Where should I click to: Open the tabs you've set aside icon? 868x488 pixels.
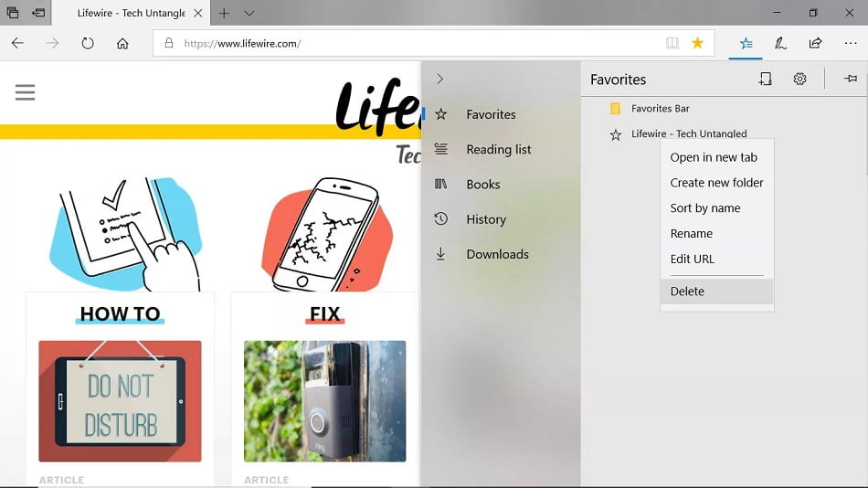point(12,12)
